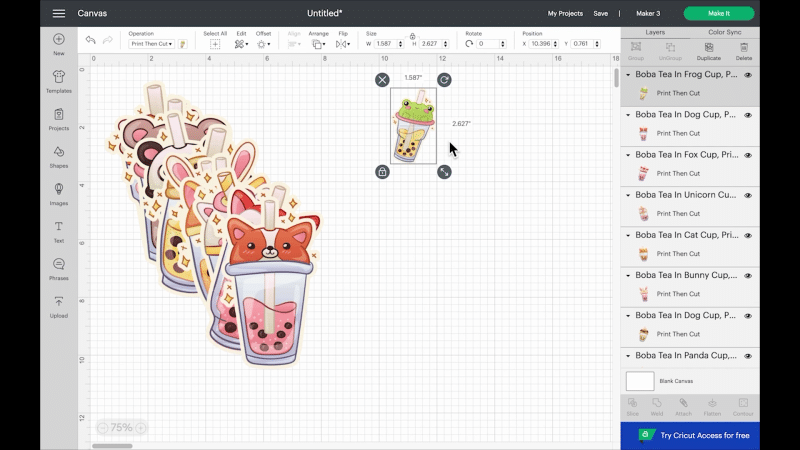Select the Blank Canvas swatch
This screenshot has width=800, height=450.
click(x=640, y=381)
